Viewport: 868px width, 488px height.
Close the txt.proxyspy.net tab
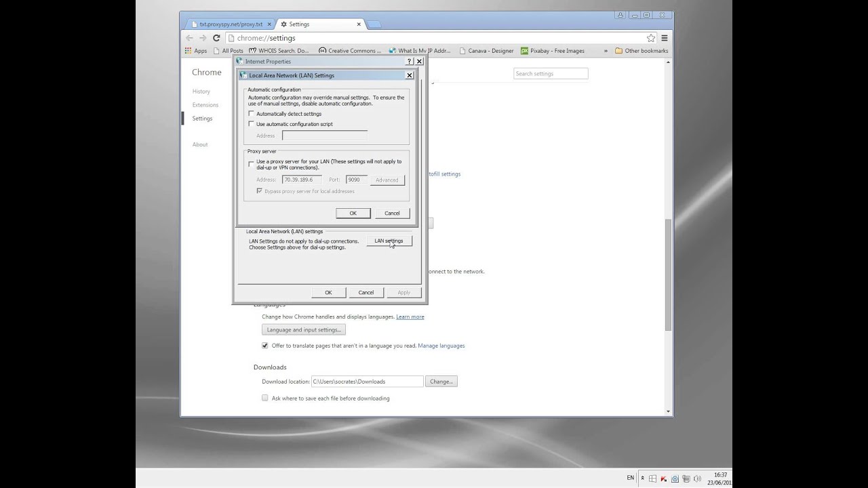[x=269, y=24]
